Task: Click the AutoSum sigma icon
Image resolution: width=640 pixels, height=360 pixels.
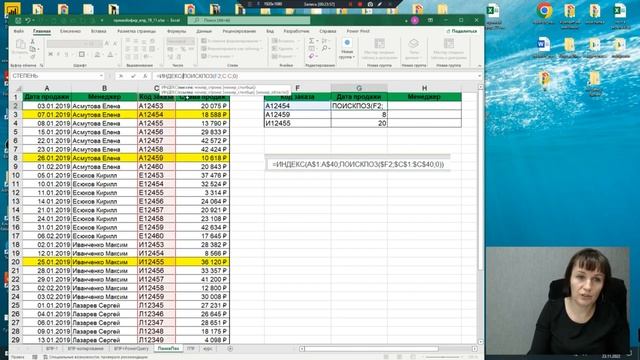Action: [311, 41]
